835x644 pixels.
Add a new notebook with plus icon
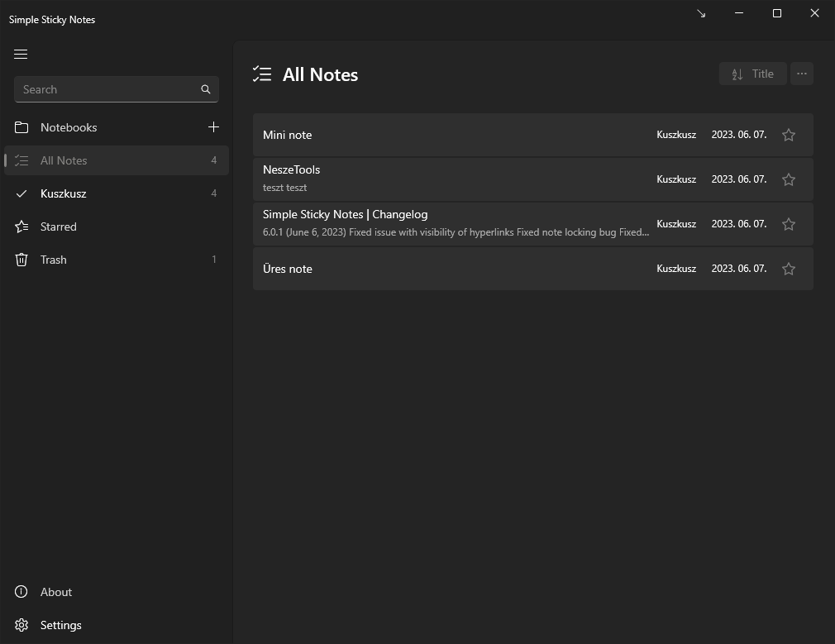213,127
